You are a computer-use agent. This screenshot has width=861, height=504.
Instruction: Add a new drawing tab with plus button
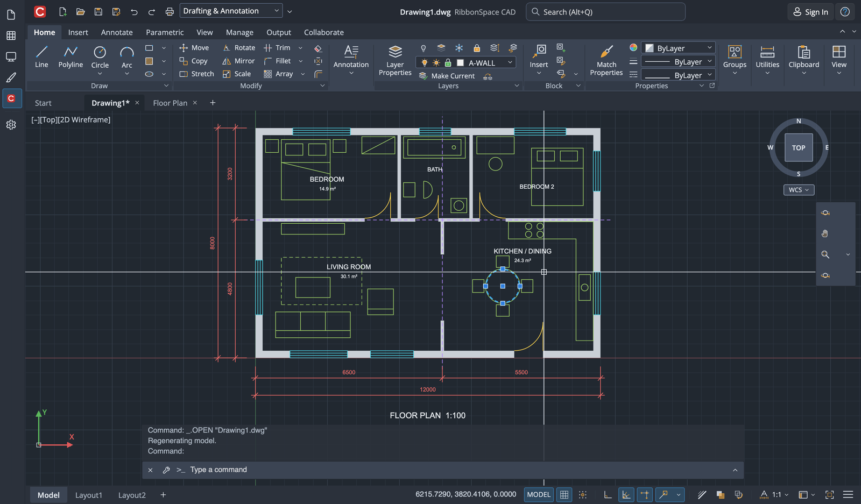tap(213, 103)
